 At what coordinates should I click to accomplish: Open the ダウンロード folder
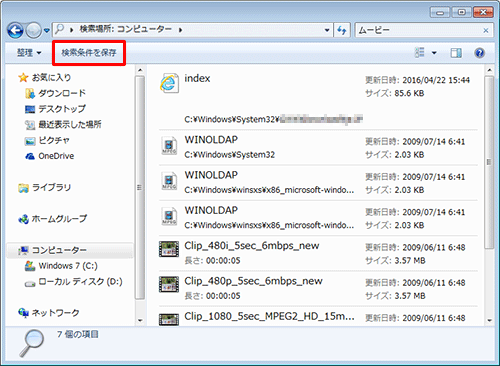tap(62, 93)
